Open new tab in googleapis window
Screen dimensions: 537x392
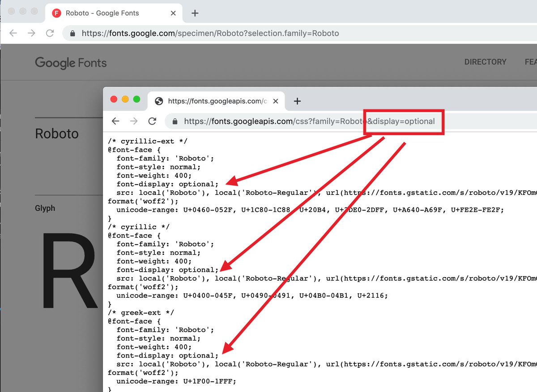(297, 101)
